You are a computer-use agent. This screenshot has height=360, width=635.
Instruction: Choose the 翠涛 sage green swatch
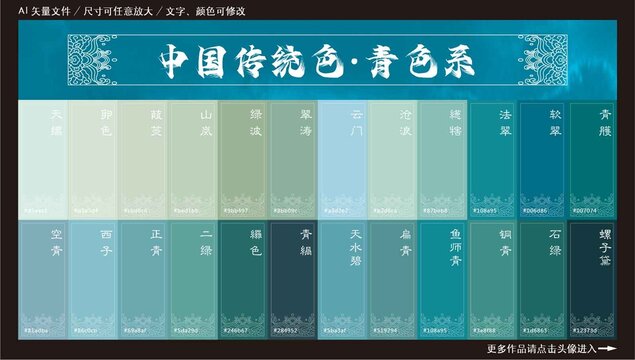tap(293, 160)
